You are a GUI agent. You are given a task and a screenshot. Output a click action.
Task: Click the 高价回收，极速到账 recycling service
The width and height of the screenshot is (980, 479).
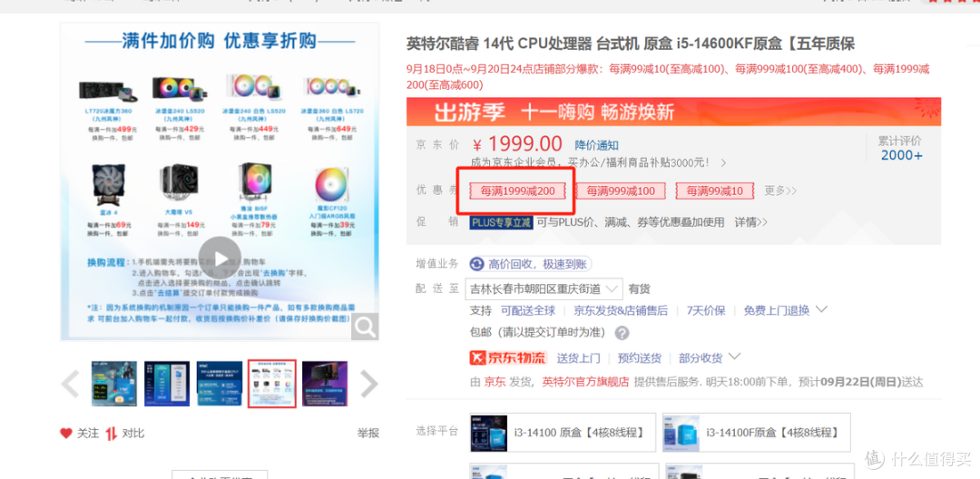pyautogui.click(x=531, y=264)
